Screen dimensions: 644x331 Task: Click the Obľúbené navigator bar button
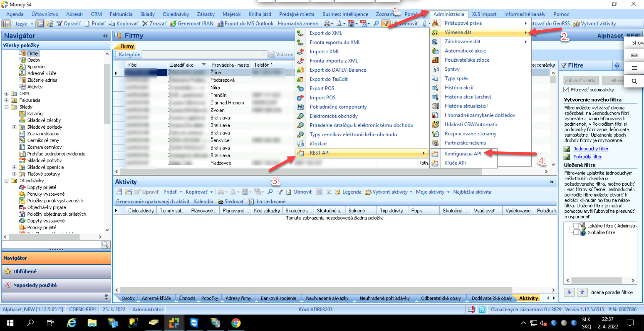pyautogui.click(x=56, y=271)
